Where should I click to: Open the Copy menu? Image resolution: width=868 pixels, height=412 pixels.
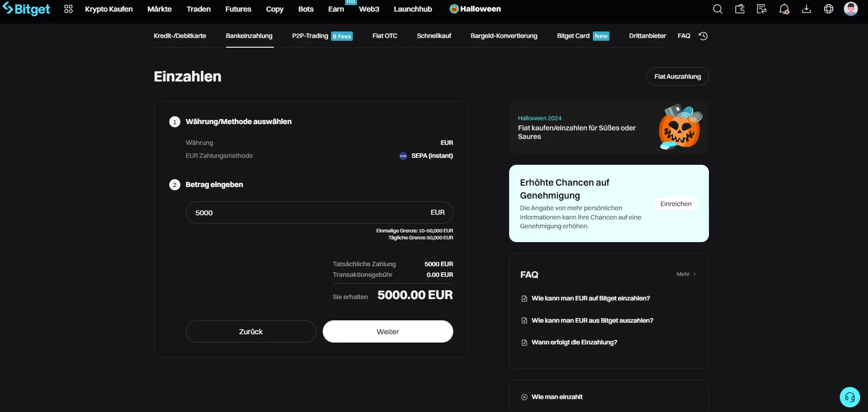click(275, 9)
